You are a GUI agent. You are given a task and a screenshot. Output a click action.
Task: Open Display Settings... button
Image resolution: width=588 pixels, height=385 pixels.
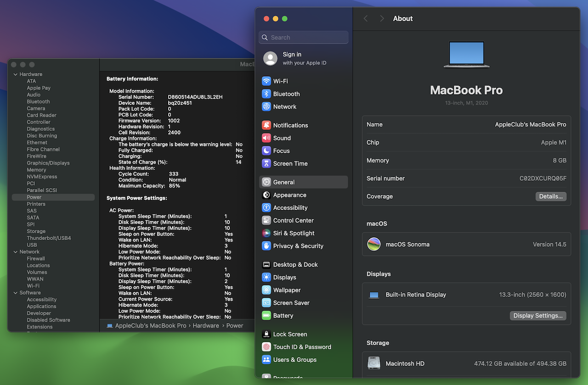pos(538,316)
